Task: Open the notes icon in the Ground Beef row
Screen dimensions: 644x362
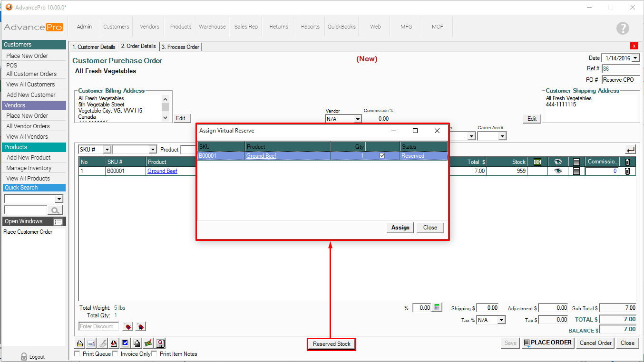Action: pos(576,171)
